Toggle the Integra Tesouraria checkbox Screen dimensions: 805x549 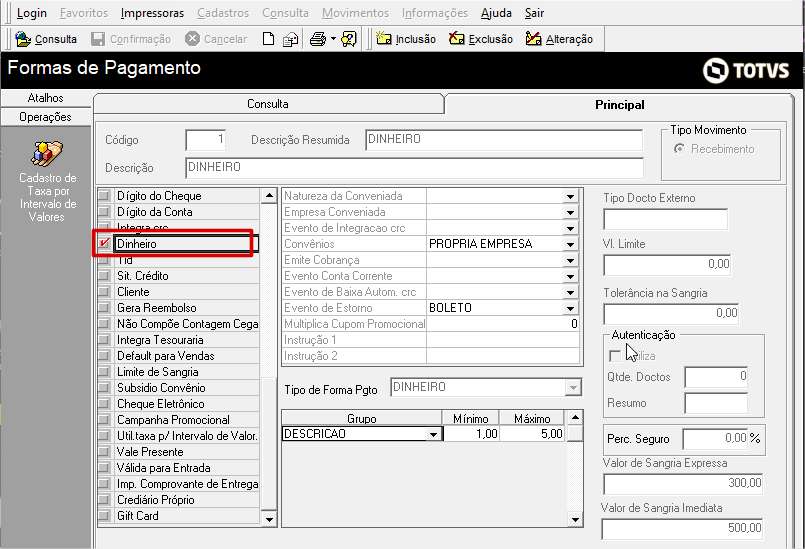pyautogui.click(x=104, y=339)
